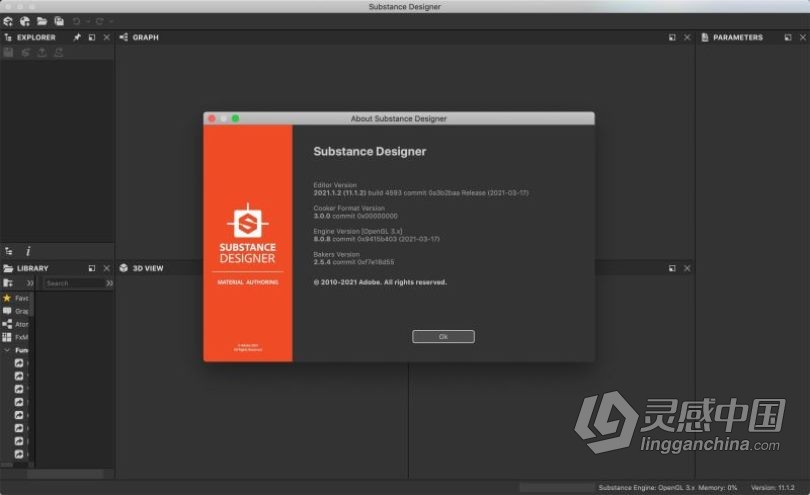Collapse the Functions category arrow in Library
The height and width of the screenshot is (495, 810).
(x=7, y=350)
